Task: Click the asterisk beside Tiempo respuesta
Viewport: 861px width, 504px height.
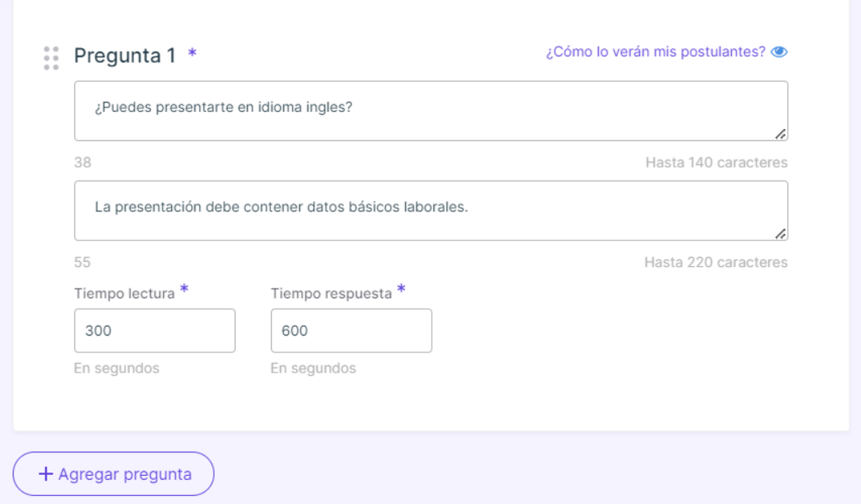Action: point(401,288)
